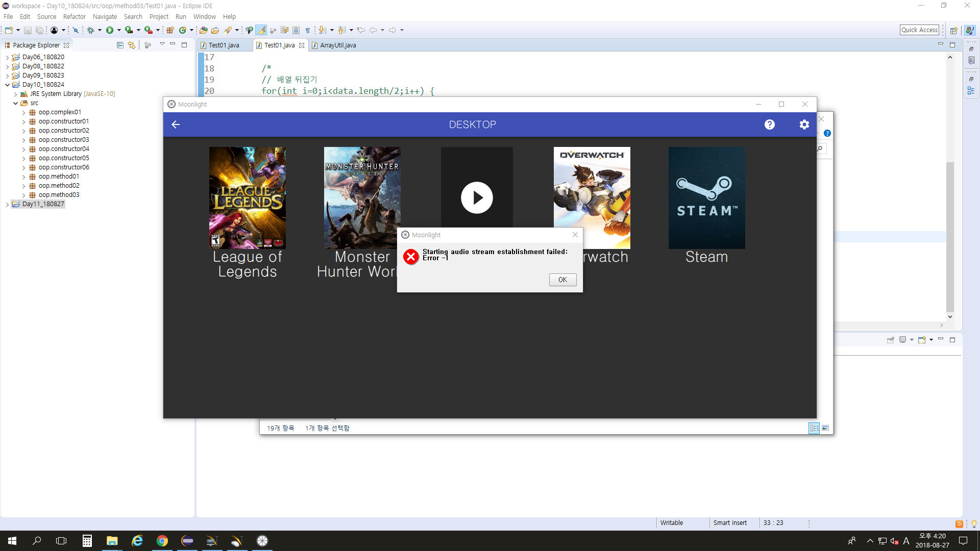This screenshot has height=551, width=980.
Task: Click the green Run button in Eclipse toolbar
Action: tap(110, 30)
